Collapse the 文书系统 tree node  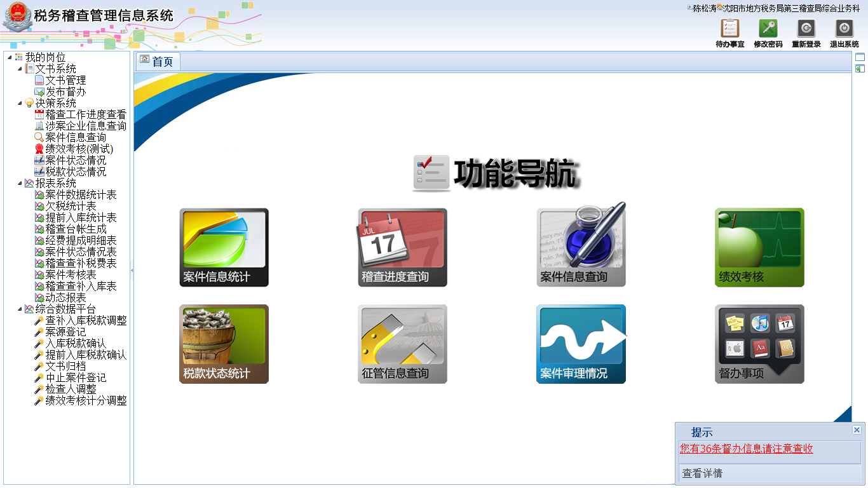click(x=19, y=69)
